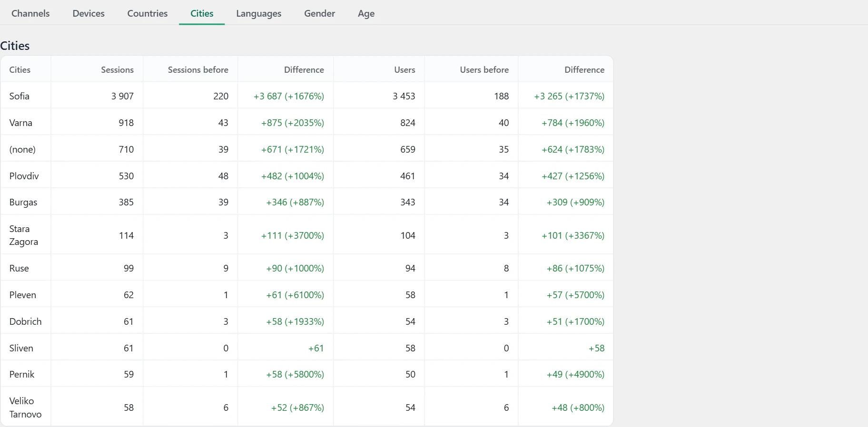
Task: Click the (none) city row label
Action: [22, 149]
